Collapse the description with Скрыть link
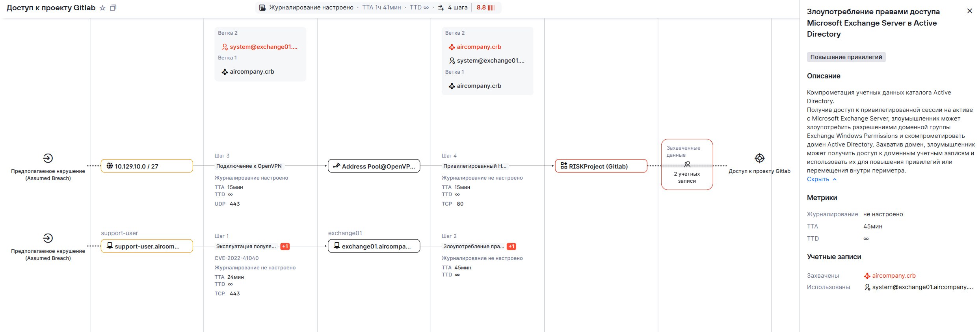This screenshot has width=980, height=332. 822,179
